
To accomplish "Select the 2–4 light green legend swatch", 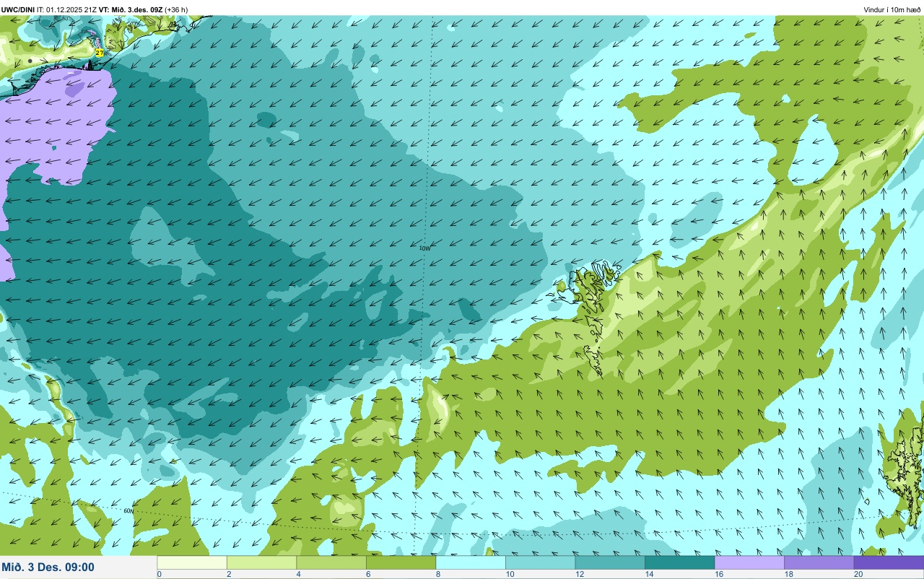I will pos(261,562).
